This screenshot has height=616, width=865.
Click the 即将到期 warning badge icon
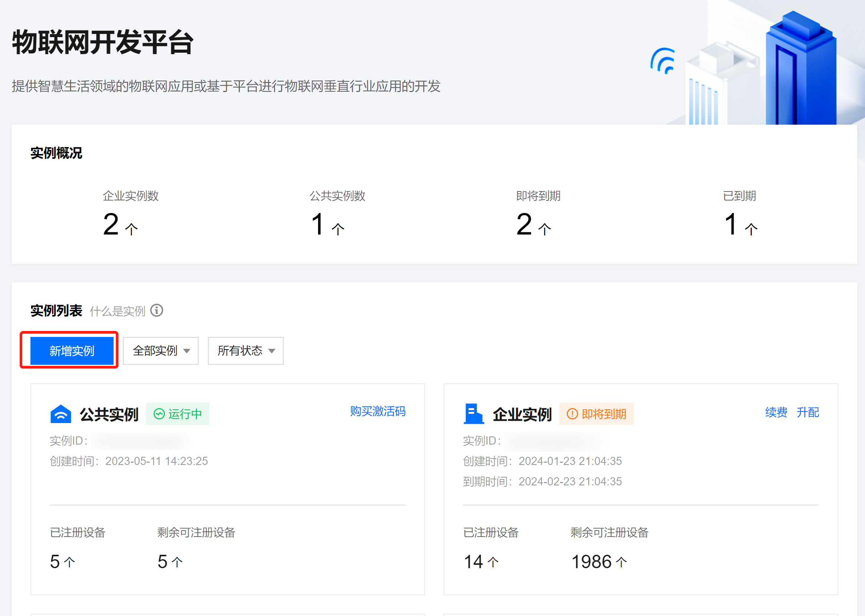(x=572, y=414)
